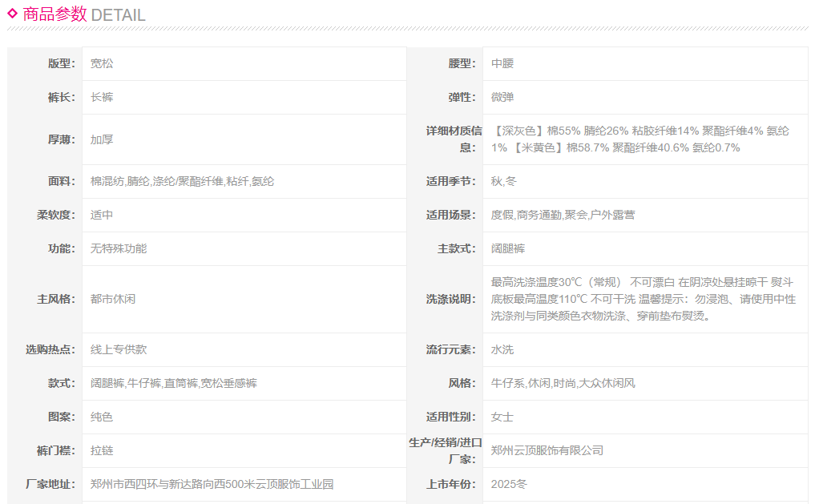Click the 腰型 value 中腰
Image resolution: width=815 pixels, height=504 pixels.
tap(502, 63)
